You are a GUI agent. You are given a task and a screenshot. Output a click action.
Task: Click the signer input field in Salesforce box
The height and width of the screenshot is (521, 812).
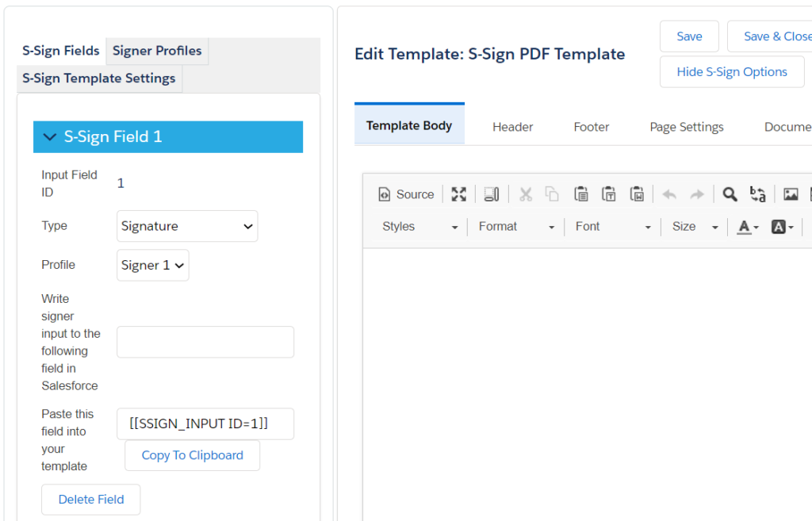click(x=205, y=342)
